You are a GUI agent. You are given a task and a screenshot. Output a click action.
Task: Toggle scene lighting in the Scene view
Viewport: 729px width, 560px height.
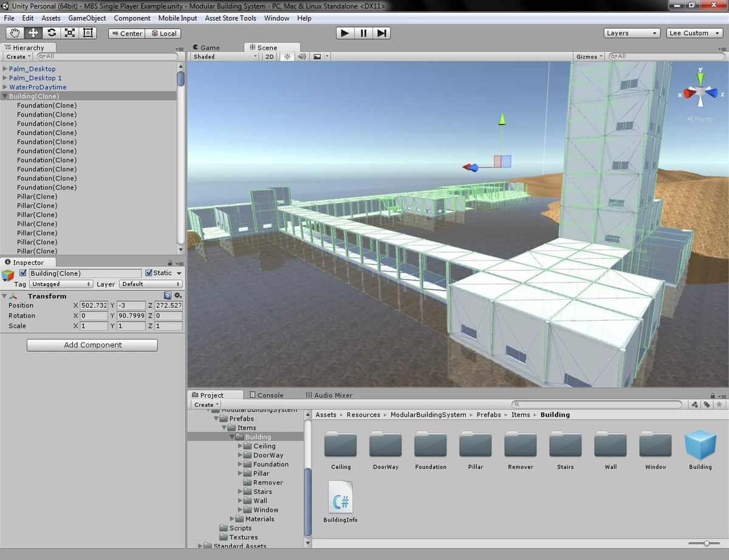(x=287, y=56)
